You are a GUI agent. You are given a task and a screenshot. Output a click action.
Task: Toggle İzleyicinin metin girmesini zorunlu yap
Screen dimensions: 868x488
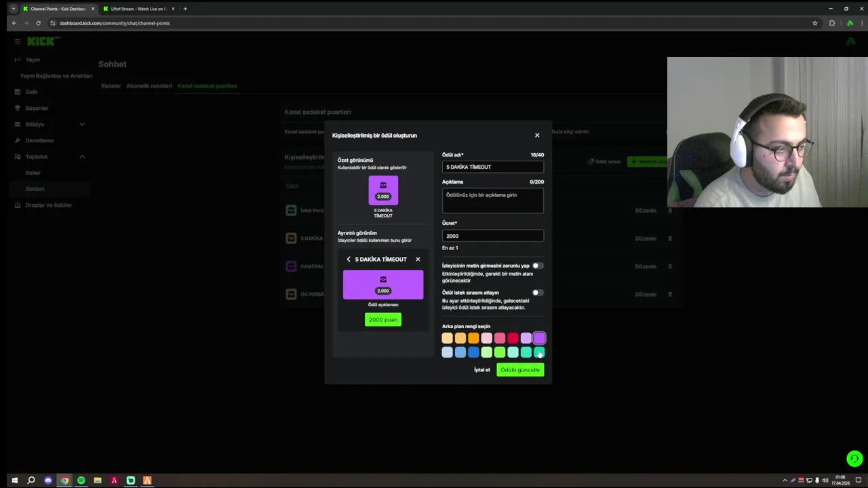tap(537, 266)
